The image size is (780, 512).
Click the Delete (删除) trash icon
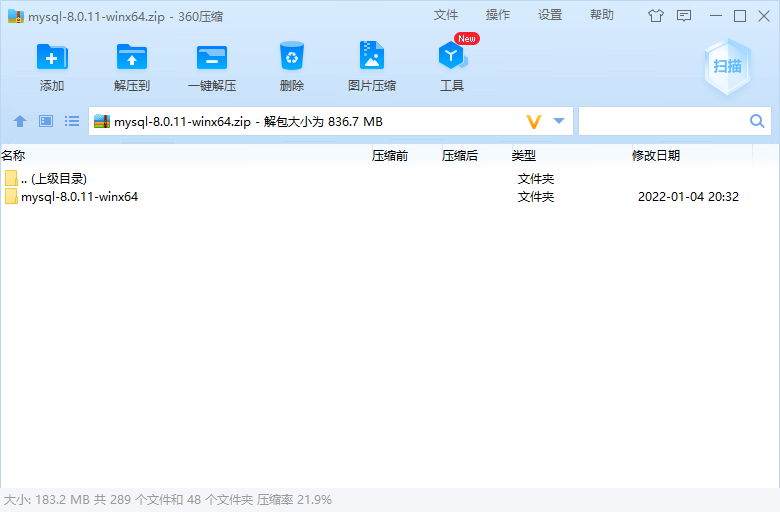(x=292, y=56)
